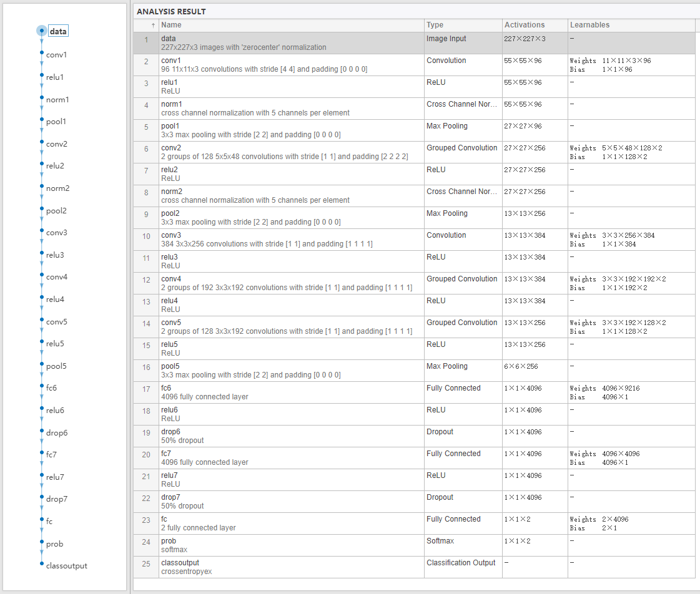This screenshot has width=700, height=594.
Task: Select the pool5 table row
Action: click(x=414, y=371)
